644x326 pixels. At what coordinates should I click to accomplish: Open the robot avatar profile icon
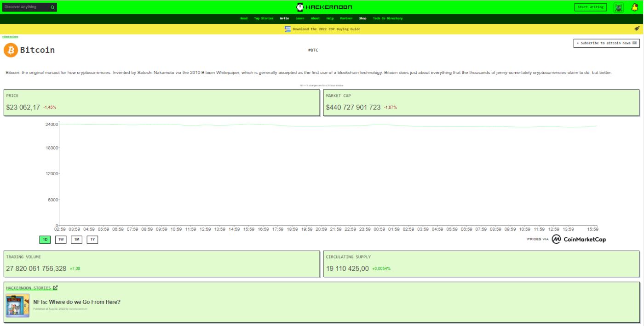619,7
